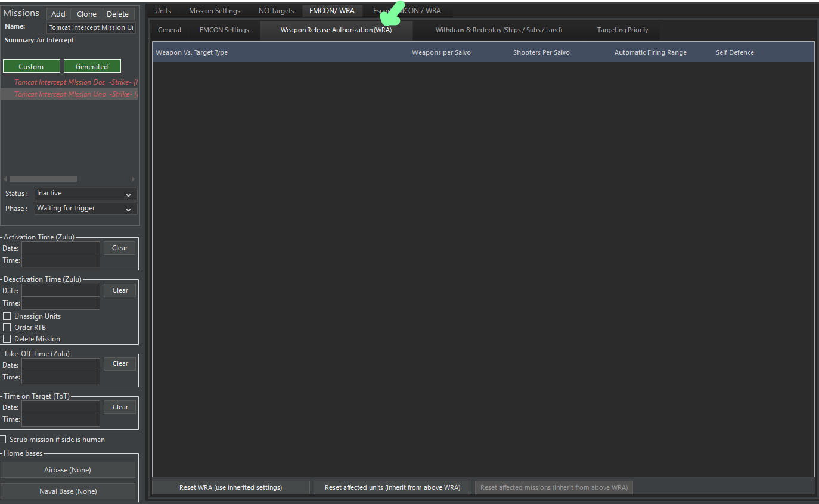Click the Automatic Firing Range column header
Image resolution: width=819 pixels, height=504 pixels.
click(650, 52)
